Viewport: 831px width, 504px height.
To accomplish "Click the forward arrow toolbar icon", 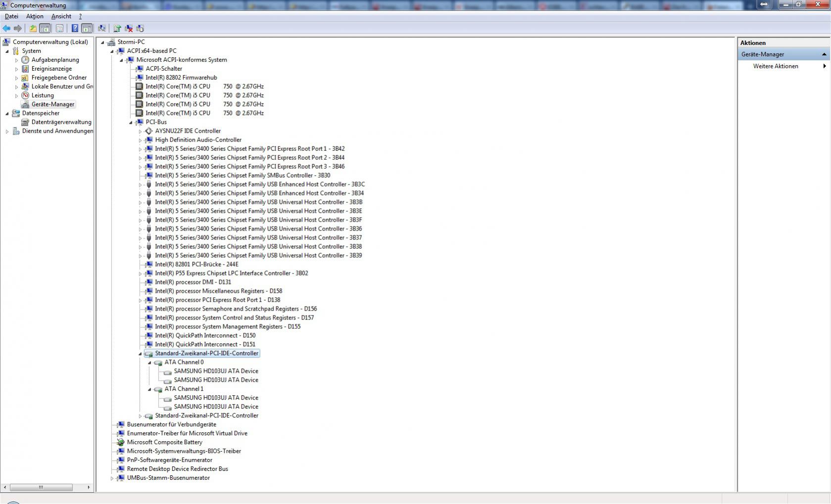I will [x=18, y=29].
